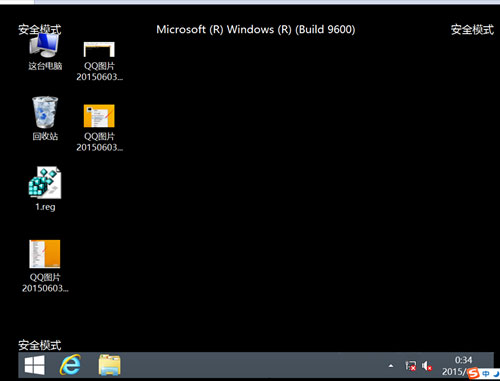Screen dimensions: 500x381
Task: Select the QQ图片 thumbnail beside 回收站
Action: pyautogui.click(x=99, y=116)
